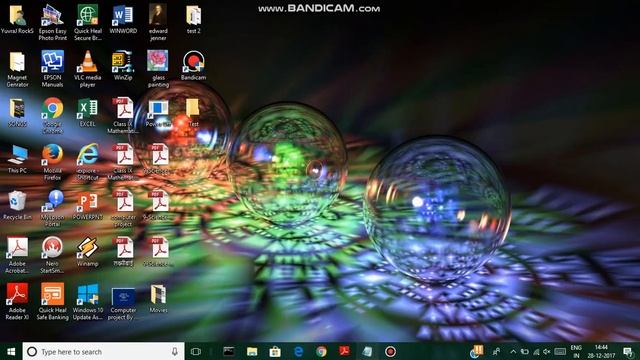640x360 pixels.
Task: Open the clock showing 14:44
Action: [x=601, y=351]
